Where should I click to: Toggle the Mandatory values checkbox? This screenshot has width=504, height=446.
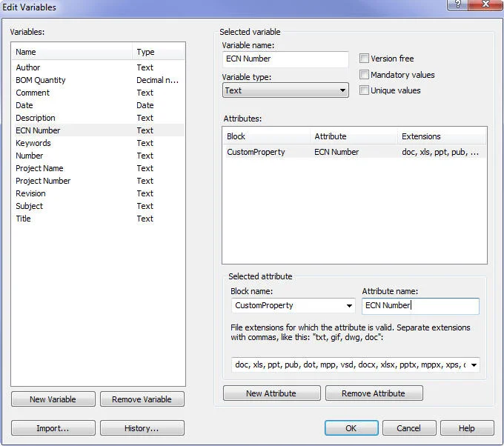[364, 75]
